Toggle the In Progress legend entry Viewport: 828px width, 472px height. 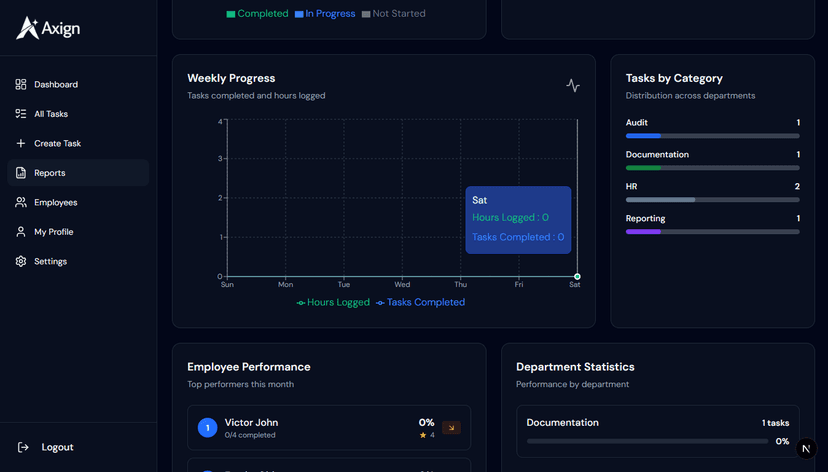[x=324, y=14]
